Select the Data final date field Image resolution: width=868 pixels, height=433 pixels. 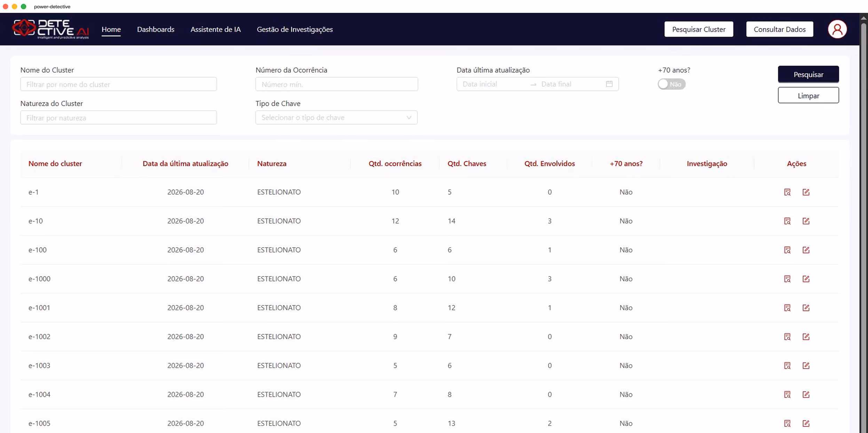pos(571,84)
